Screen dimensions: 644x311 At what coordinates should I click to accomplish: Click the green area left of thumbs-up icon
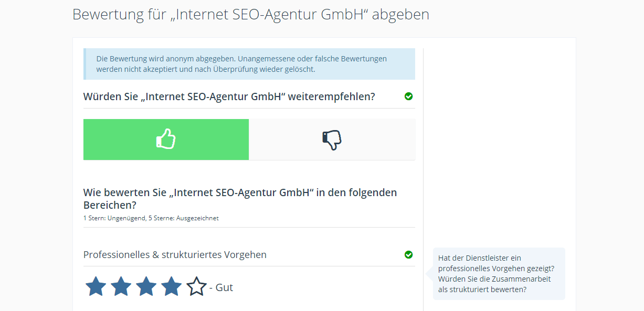pyautogui.click(x=115, y=140)
